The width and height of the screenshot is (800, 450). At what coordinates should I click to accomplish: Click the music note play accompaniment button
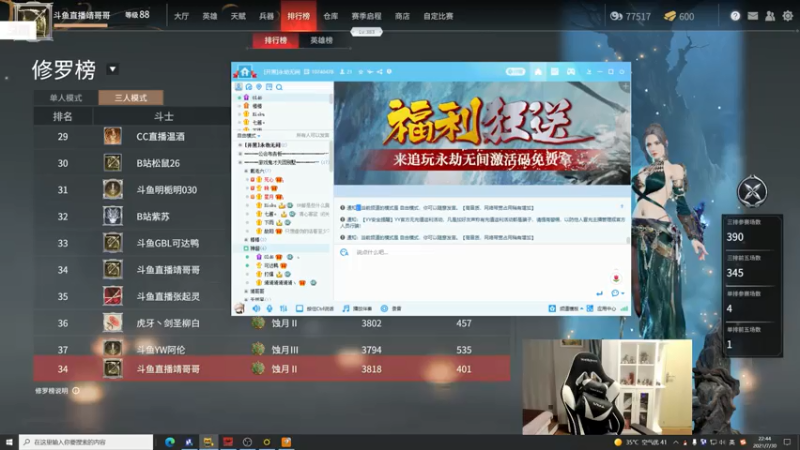(x=357, y=308)
